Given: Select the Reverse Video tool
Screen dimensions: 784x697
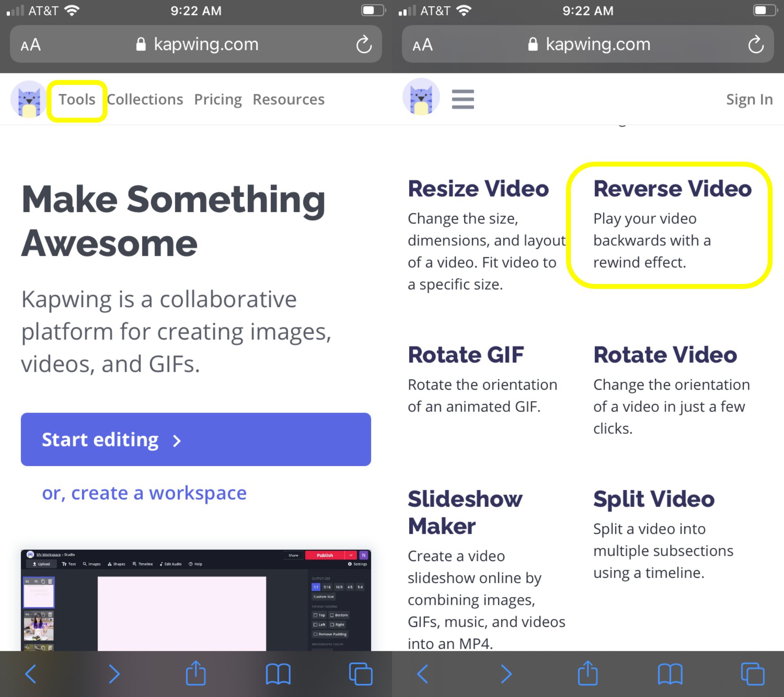Looking at the screenshot, I should 672,189.
